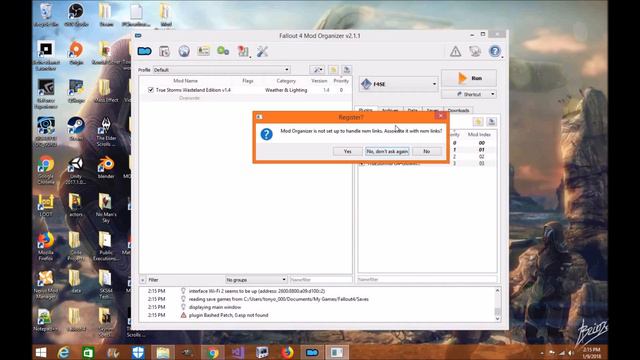Image resolution: width=640 pixels, height=360 pixels.
Task: Click No in Register dialog
Action: click(x=427, y=151)
